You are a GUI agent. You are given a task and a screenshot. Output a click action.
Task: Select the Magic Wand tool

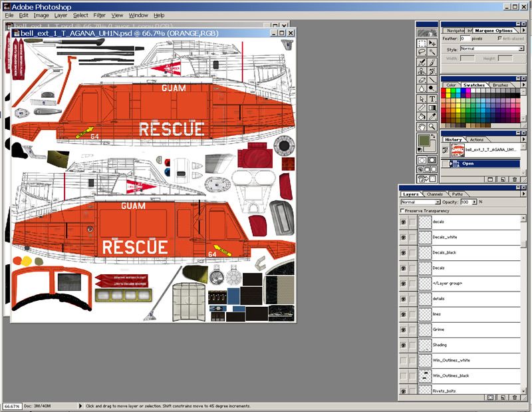coord(432,52)
